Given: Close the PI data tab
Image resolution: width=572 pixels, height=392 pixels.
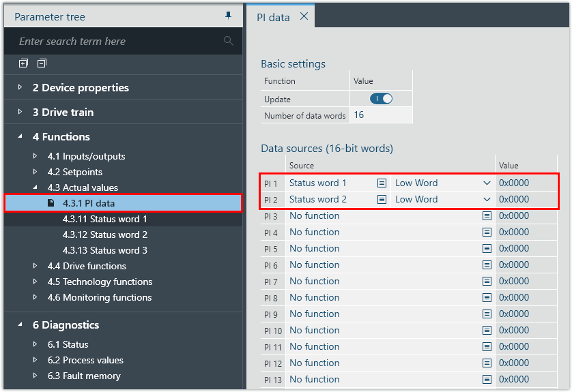Looking at the screenshot, I should pos(304,17).
